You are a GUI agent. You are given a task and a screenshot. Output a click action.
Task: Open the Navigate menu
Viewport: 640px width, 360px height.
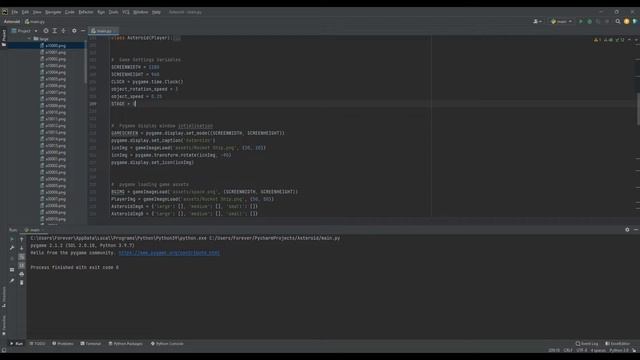53,12
